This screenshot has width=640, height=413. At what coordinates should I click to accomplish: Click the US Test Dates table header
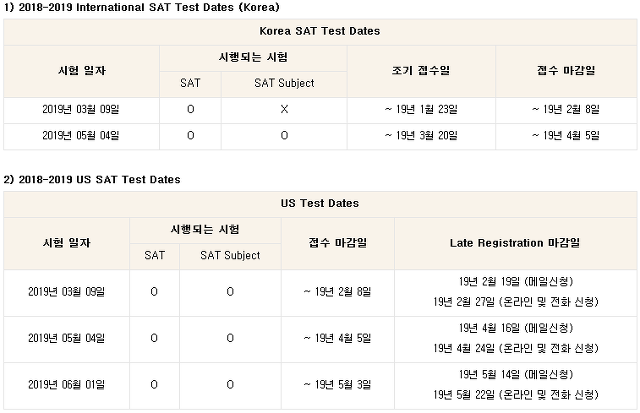pos(320,203)
